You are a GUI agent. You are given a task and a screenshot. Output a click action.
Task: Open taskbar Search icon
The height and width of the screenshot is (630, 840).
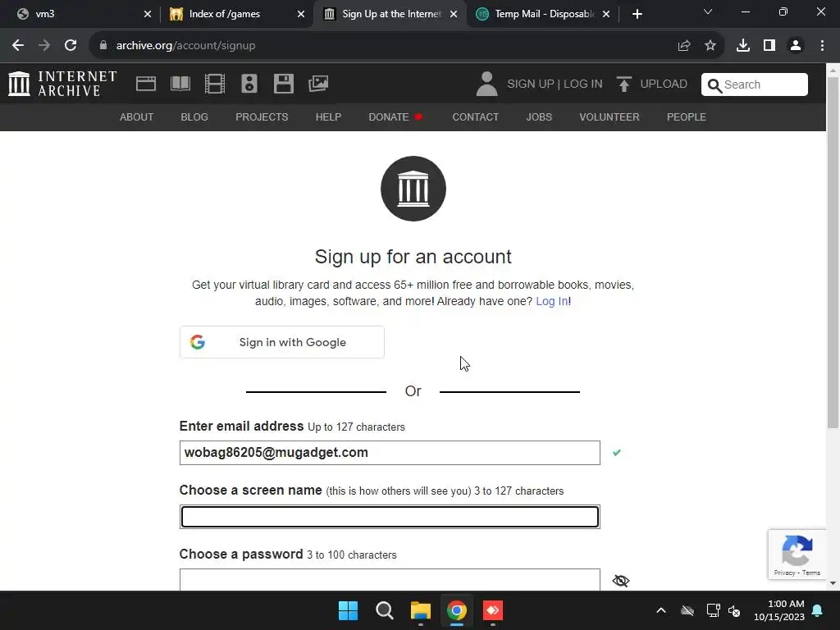pyautogui.click(x=384, y=610)
